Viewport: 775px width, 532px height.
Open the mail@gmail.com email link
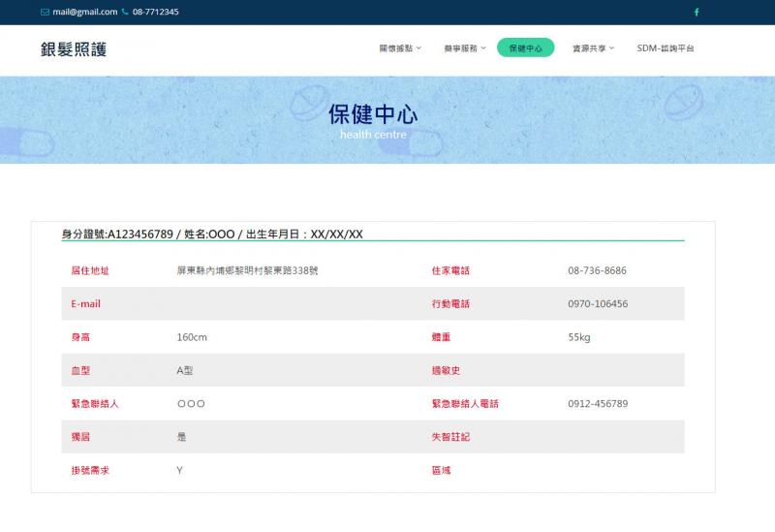(x=84, y=13)
